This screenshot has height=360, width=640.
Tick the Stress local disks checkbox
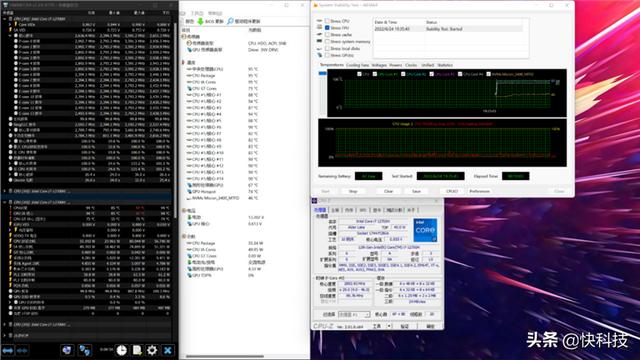[327, 48]
